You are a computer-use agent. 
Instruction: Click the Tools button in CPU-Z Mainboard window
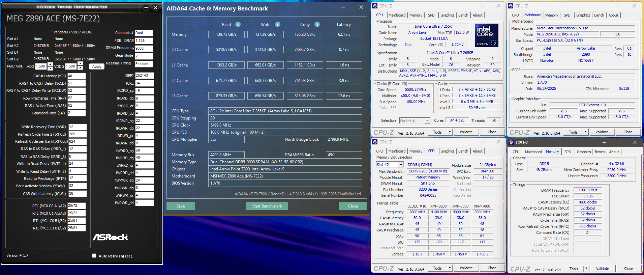pos(573,132)
